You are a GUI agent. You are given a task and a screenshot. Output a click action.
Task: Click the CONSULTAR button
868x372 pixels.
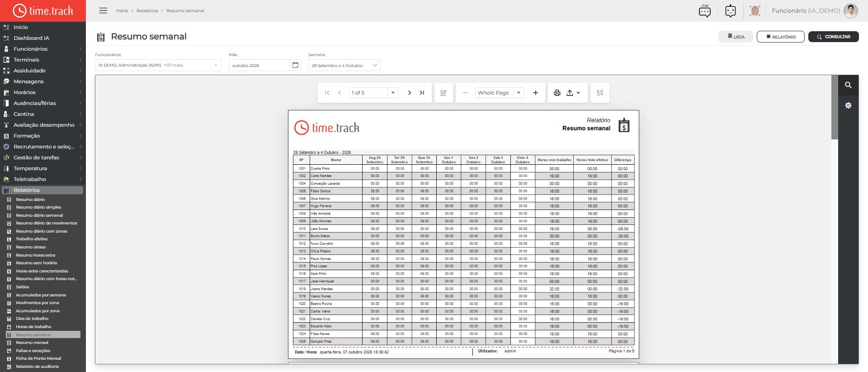click(x=834, y=37)
